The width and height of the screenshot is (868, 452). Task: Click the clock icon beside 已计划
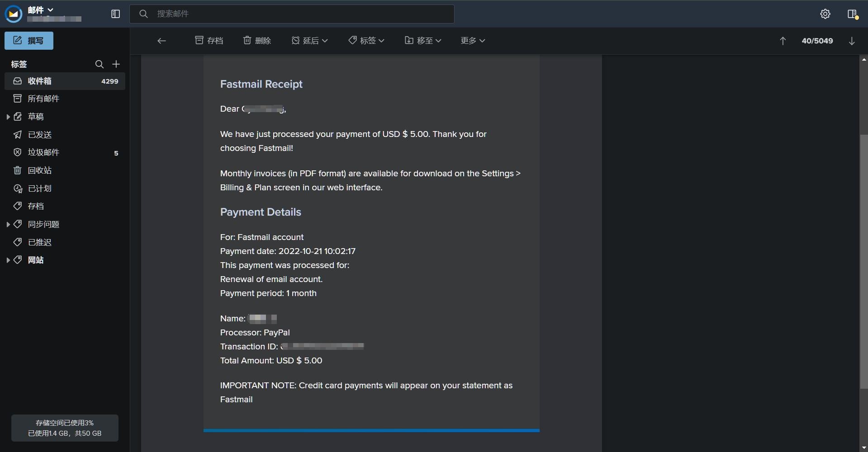[x=18, y=188]
